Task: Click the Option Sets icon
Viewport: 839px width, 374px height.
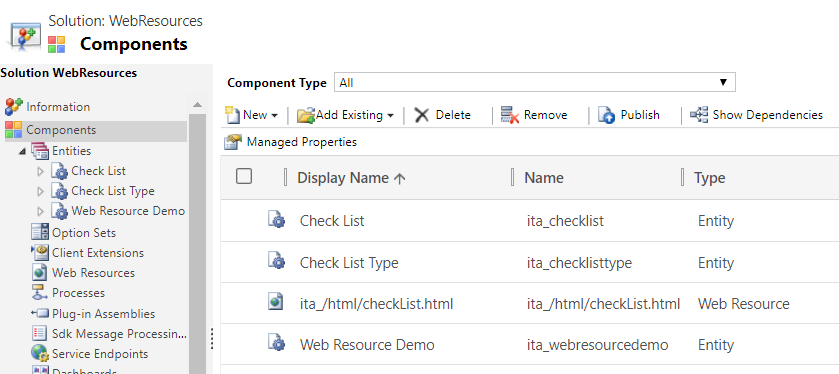Action: [x=40, y=232]
